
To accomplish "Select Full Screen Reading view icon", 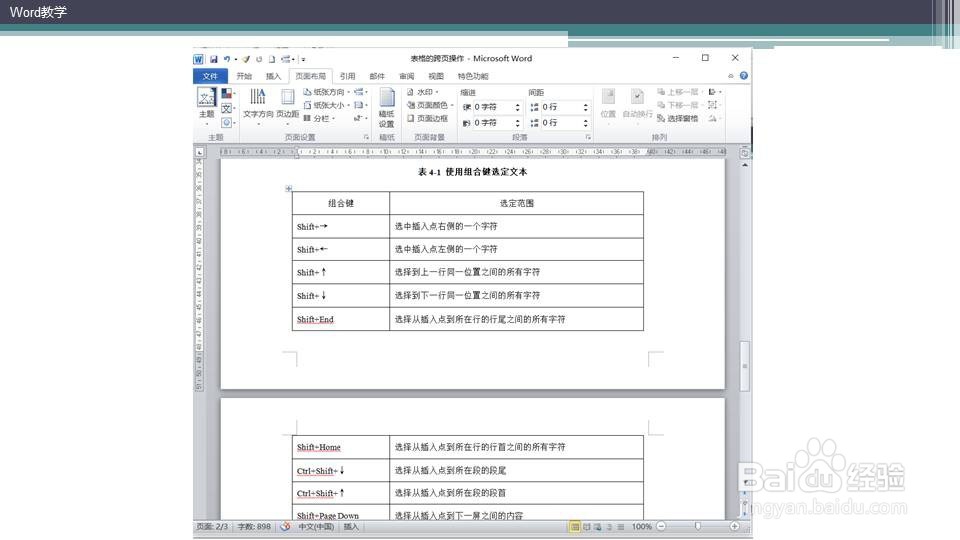I will coord(587,527).
